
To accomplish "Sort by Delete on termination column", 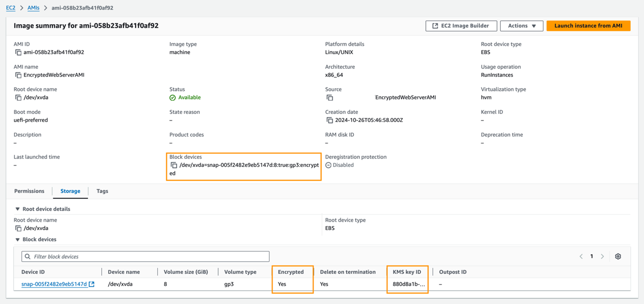I will 348,272.
